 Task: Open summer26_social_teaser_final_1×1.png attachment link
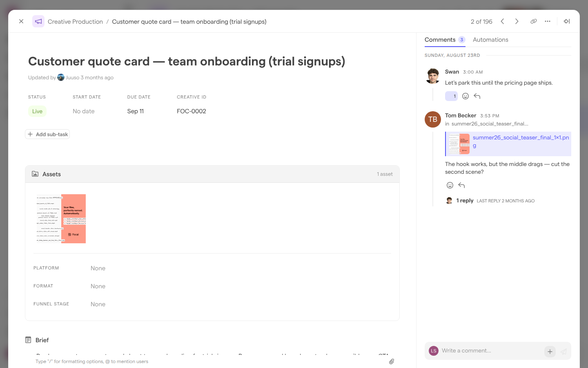[521, 141]
